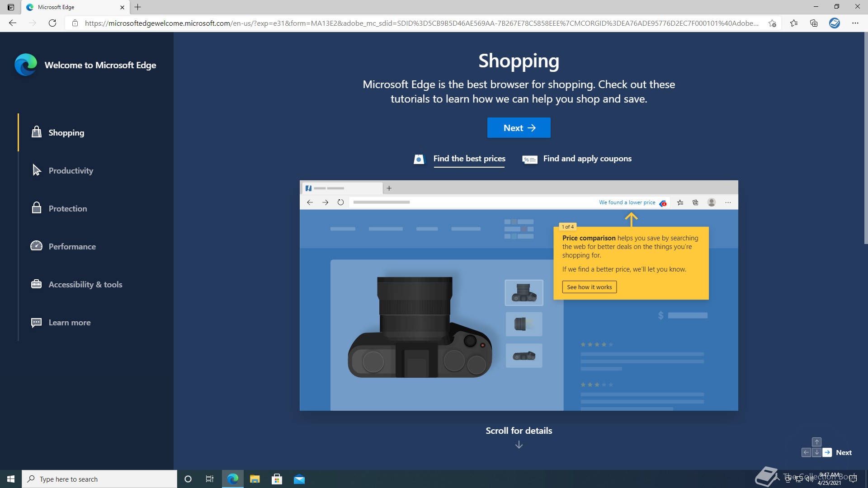Open Mail app from taskbar
The height and width of the screenshot is (488, 868).
(x=299, y=479)
